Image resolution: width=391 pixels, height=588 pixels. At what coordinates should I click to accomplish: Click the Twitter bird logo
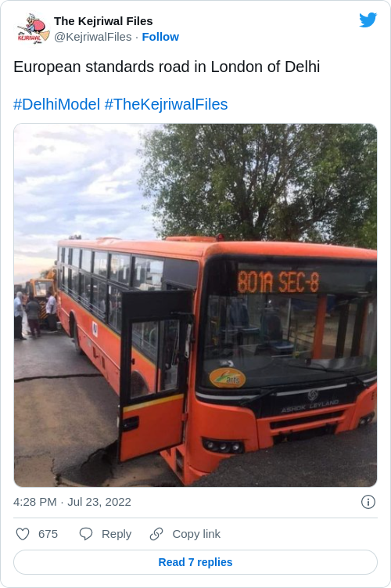pyautogui.click(x=368, y=20)
